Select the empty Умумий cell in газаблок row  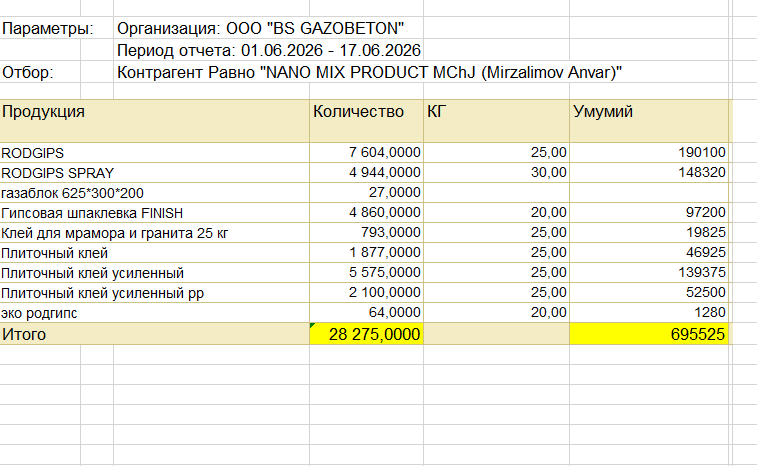(x=649, y=193)
